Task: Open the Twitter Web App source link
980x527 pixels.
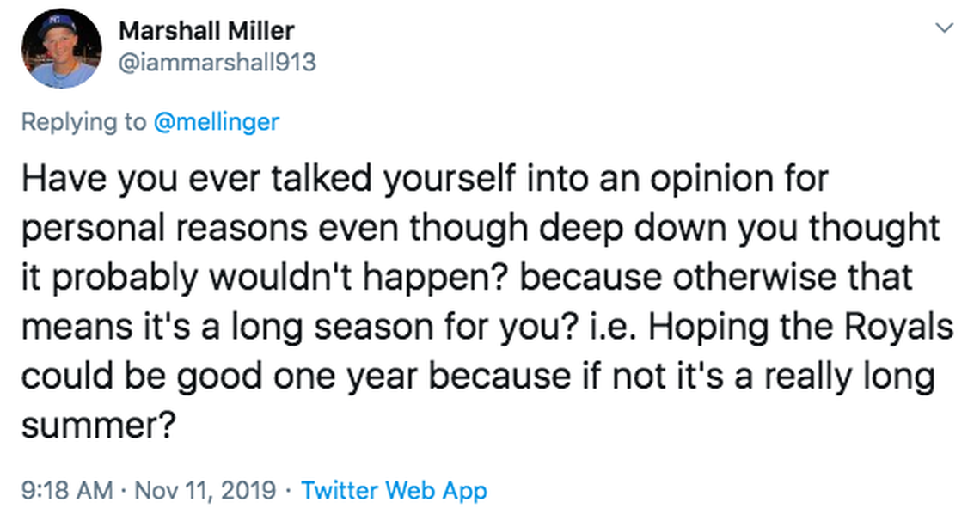Action: click(x=395, y=491)
